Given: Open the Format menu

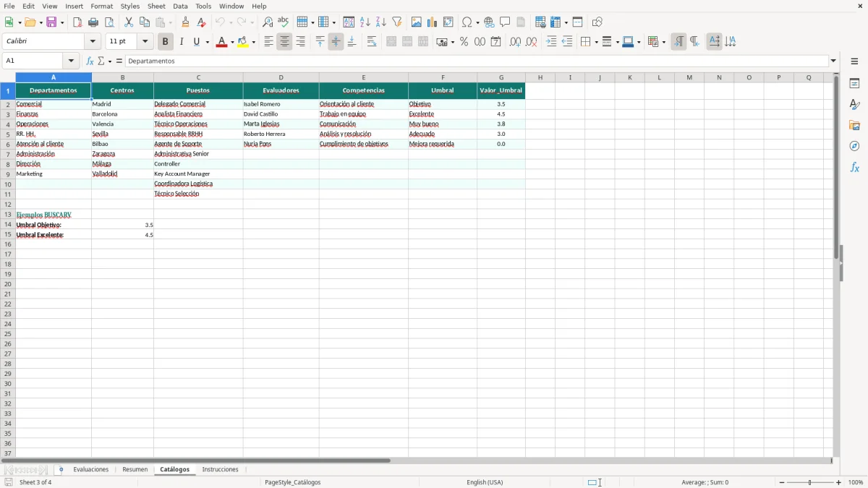Looking at the screenshot, I should click(x=102, y=6).
